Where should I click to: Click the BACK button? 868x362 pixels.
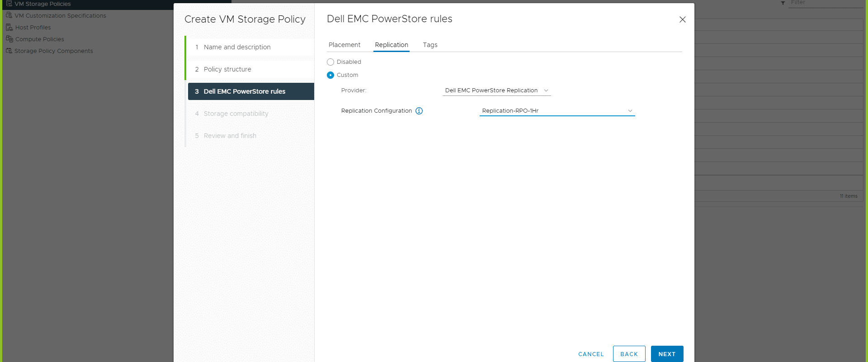[629, 354]
